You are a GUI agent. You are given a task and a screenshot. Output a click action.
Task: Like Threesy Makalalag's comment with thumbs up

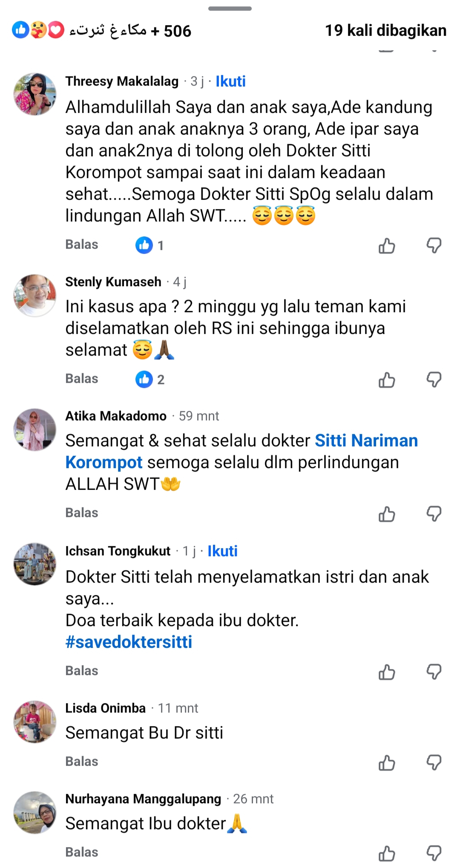[387, 246]
